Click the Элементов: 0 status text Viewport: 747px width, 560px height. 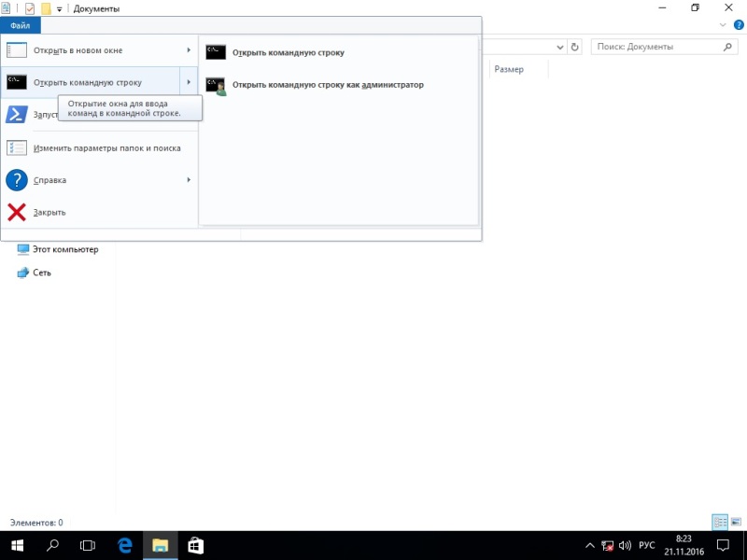pyautogui.click(x=36, y=523)
